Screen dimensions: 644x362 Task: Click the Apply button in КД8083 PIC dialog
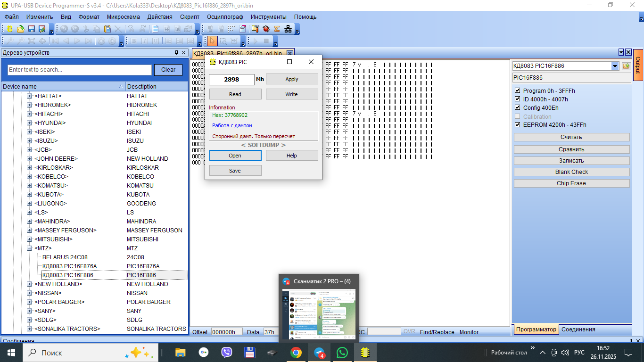[291, 79]
